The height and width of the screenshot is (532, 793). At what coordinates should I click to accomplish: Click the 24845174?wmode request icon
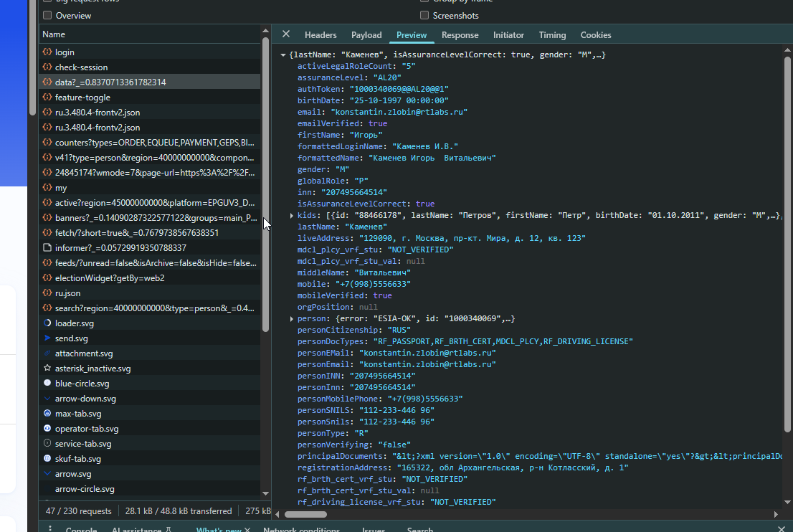pos(47,173)
